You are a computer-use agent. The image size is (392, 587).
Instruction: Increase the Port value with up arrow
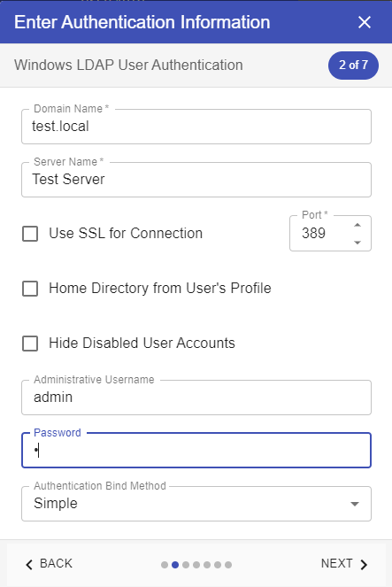pos(357,225)
